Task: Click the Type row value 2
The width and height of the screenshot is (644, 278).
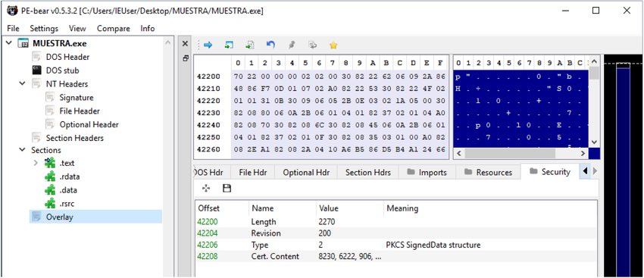Action: point(320,245)
